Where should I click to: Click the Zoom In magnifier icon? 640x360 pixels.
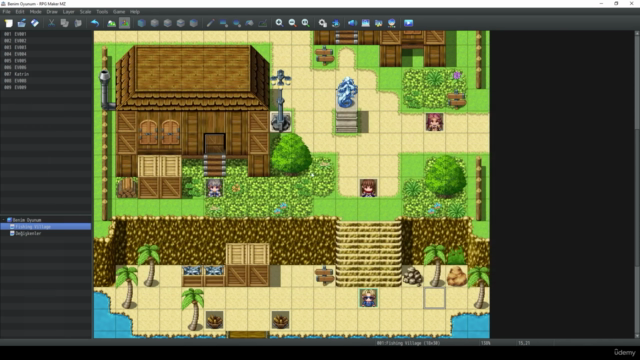[x=279, y=23]
